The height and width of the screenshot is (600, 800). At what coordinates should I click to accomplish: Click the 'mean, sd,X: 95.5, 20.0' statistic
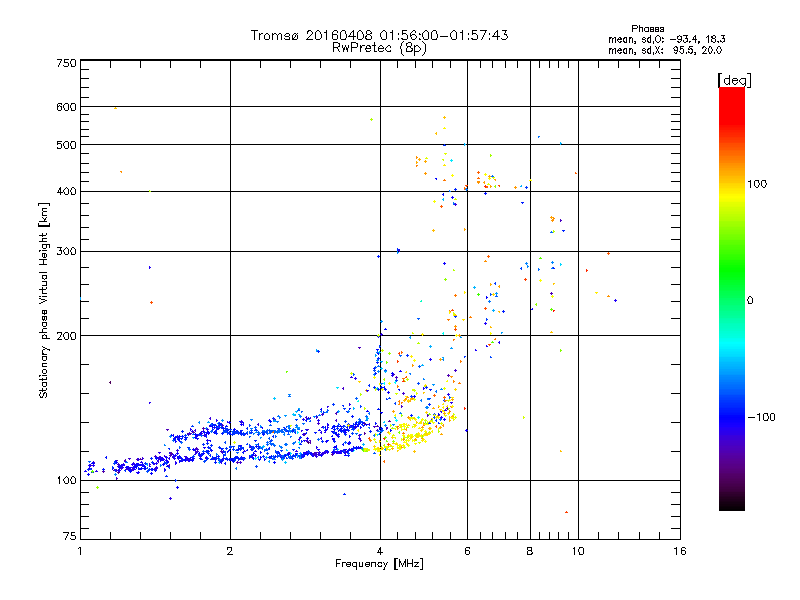[665, 50]
